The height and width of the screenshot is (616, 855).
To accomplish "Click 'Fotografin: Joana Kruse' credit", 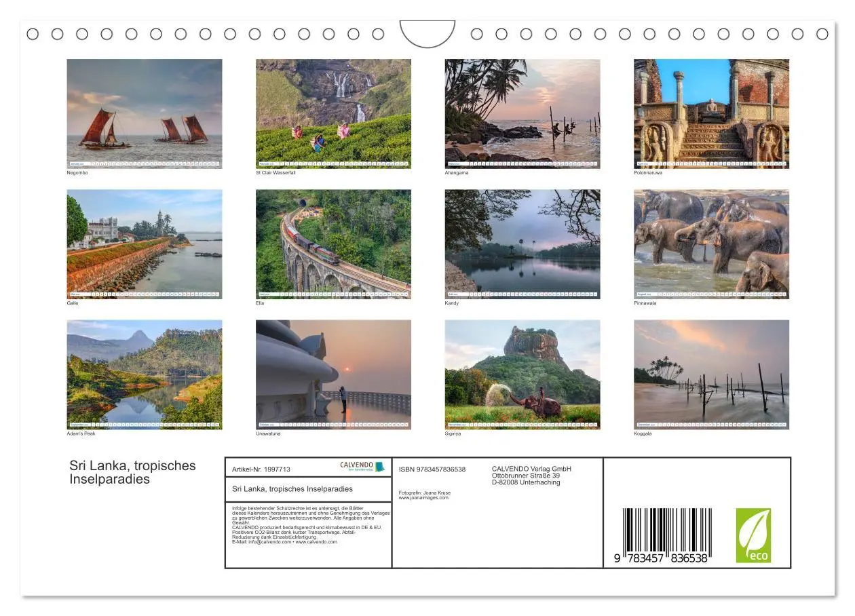I will click(425, 493).
